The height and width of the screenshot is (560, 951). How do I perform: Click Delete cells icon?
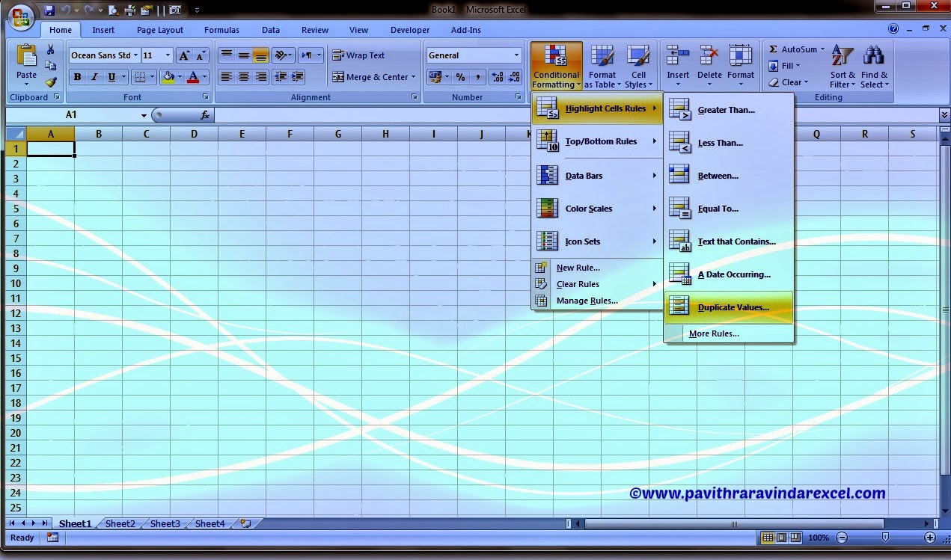click(709, 56)
